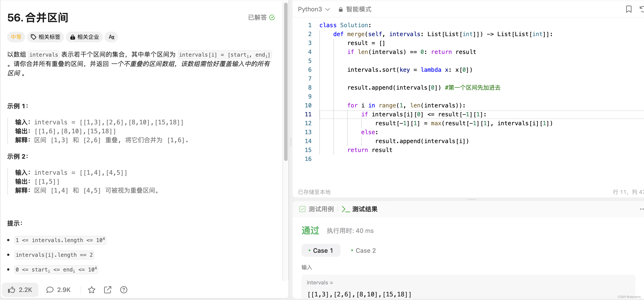Click the terminal prompt test-result icon

point(345,209)
